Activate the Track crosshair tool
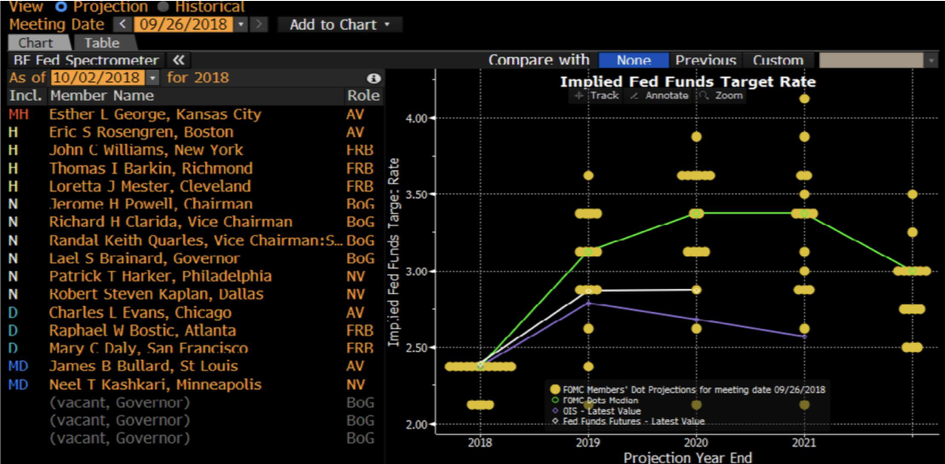945x464 pixels. click(596, 96)
